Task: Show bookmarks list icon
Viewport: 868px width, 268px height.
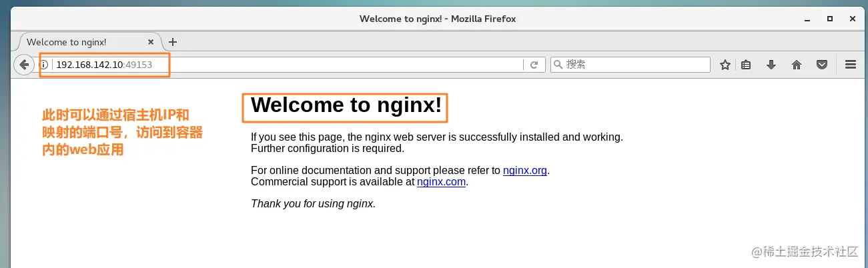Action: point(747,65)
